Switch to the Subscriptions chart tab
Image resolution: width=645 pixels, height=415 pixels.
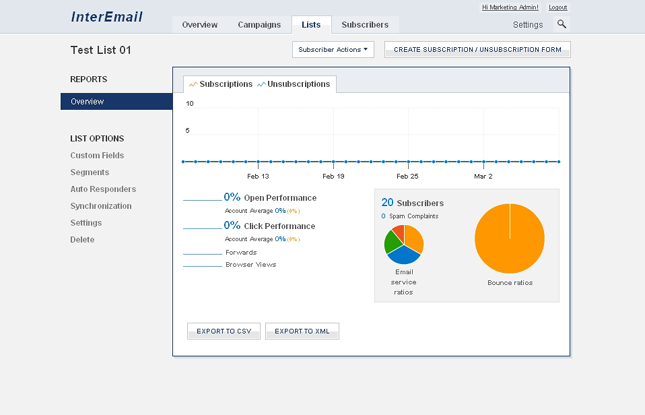pyautogui.click(x=220, y=85)
